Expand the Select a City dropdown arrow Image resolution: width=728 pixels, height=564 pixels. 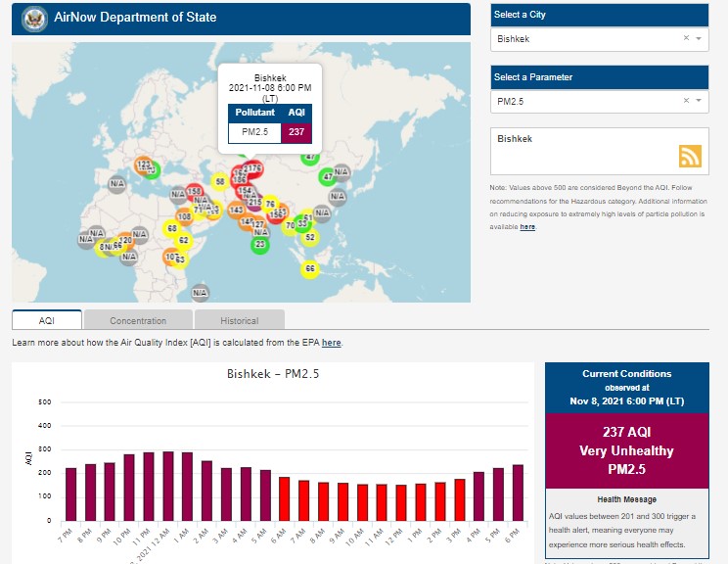[699, 39]
